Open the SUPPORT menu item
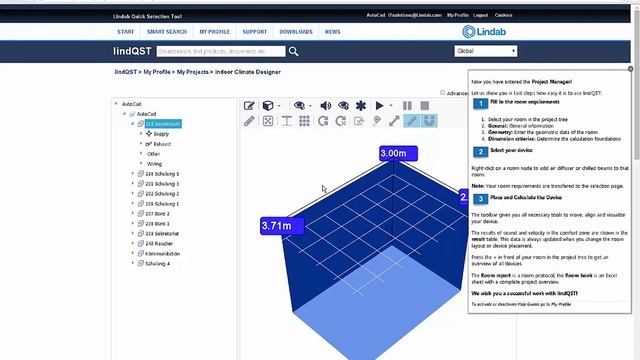Viewport: 640px width, 360px height. click(x=254, y=32)
